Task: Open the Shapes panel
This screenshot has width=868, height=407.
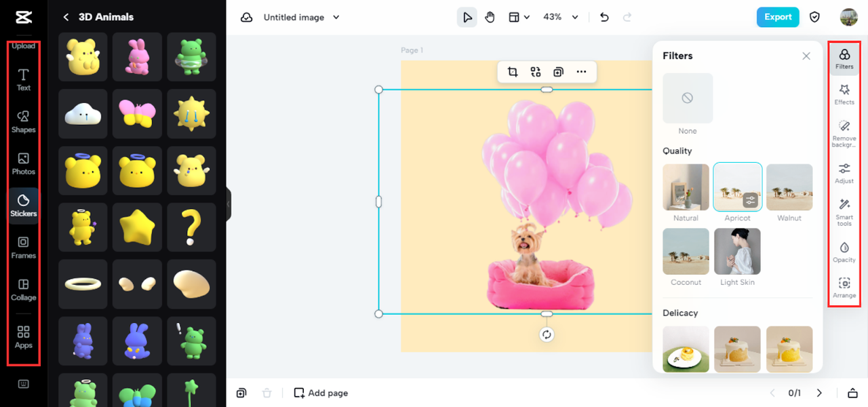Action: pos(24,121)
